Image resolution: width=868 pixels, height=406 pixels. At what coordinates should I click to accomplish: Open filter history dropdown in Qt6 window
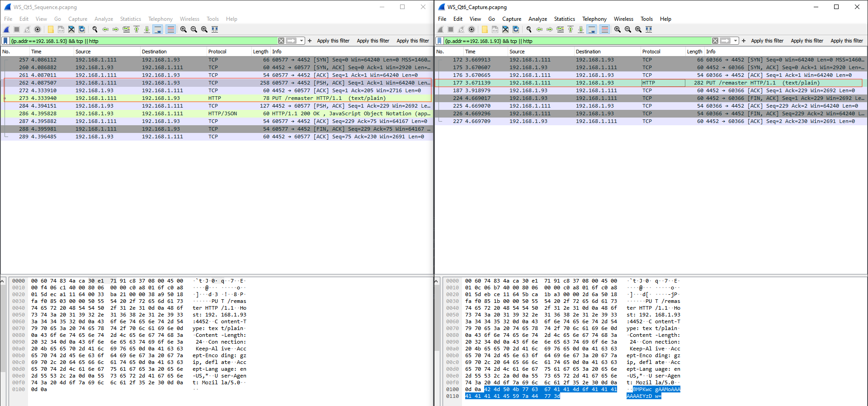click(x=736, y=41)
